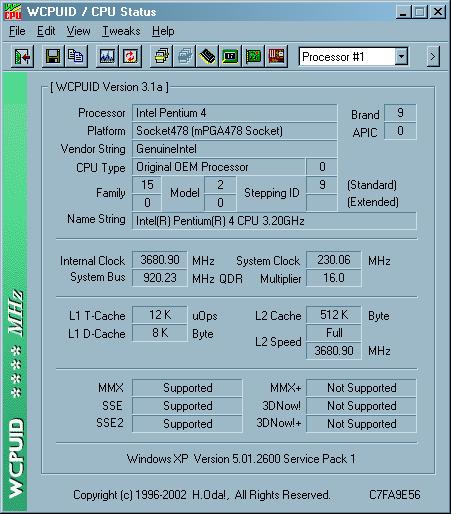Open the View menu

pos(78,31)
